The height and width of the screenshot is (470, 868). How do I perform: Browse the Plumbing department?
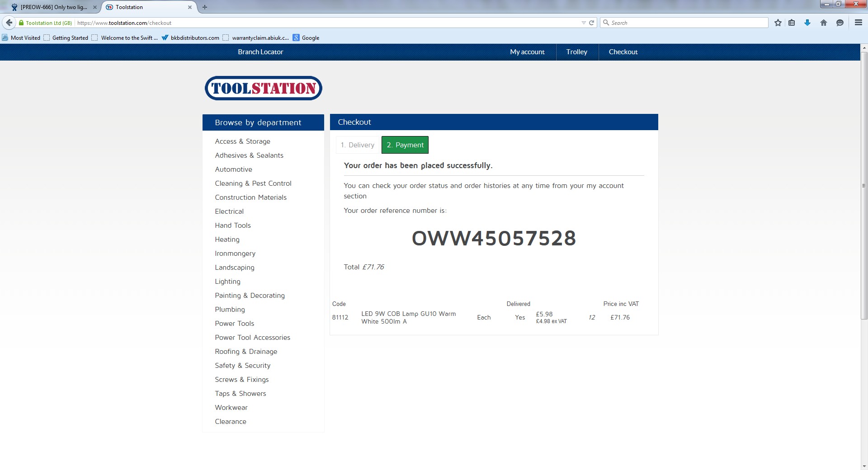tap(230, 310)
